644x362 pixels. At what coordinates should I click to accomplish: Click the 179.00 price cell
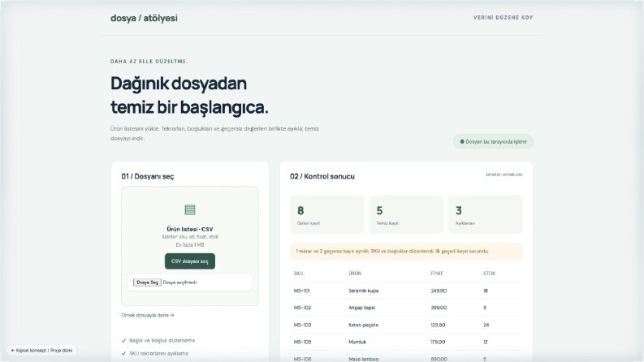439,342
